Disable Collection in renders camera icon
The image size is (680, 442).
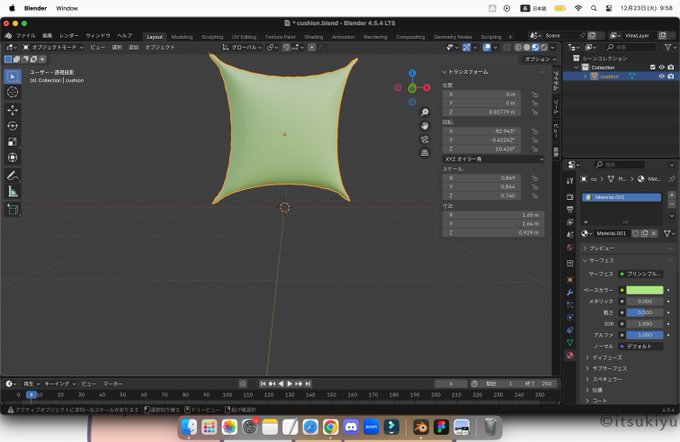click(671, 67)
